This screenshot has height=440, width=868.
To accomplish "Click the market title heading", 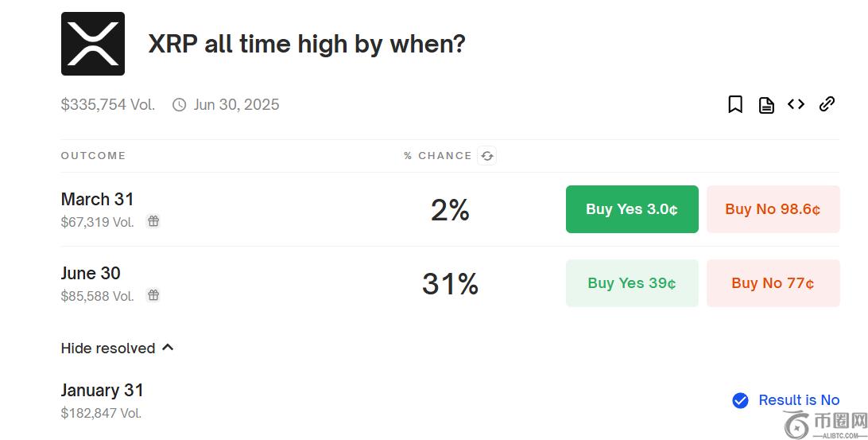I will (x=307, y=44).
